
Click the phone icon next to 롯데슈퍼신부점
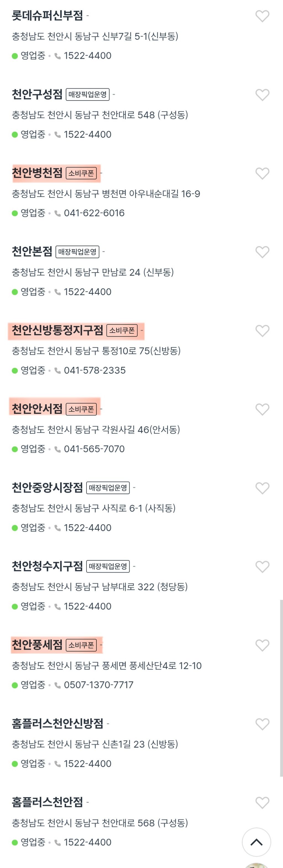tap(57, 55)
